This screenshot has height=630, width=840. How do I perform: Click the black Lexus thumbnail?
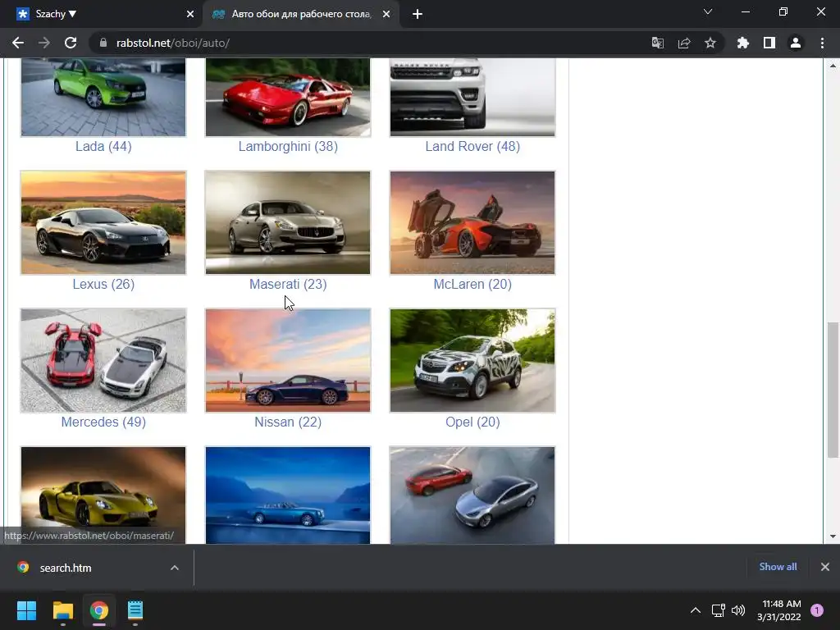point(103,223)
